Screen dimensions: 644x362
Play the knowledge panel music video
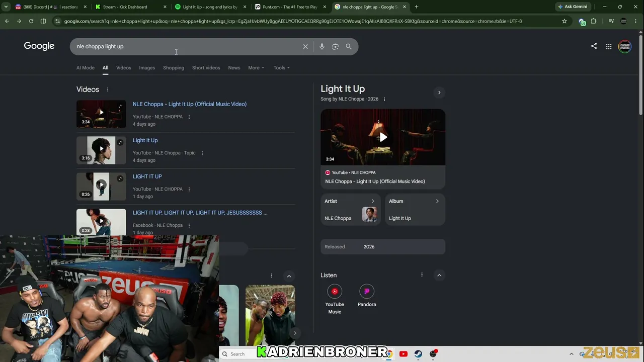[383, 137]
